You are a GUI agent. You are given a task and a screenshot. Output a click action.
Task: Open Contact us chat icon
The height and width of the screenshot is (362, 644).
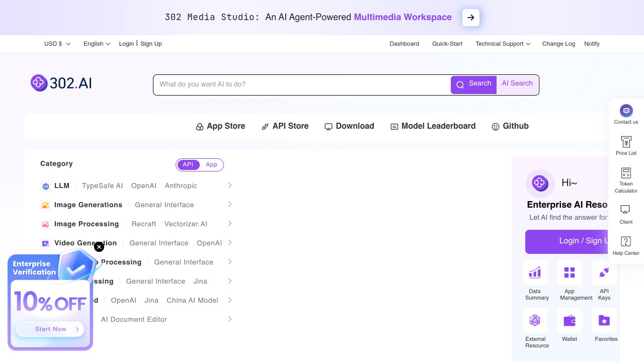[x=626, y=111]
